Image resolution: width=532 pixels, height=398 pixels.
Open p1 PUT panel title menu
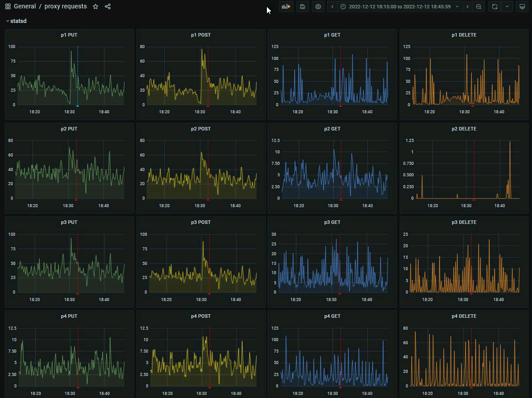[69, 35]
